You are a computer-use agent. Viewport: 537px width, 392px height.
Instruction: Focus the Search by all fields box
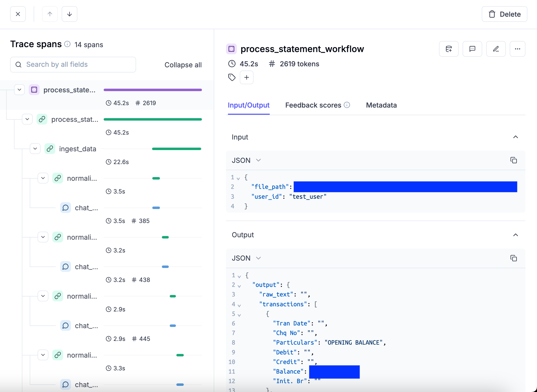(73, 65)
